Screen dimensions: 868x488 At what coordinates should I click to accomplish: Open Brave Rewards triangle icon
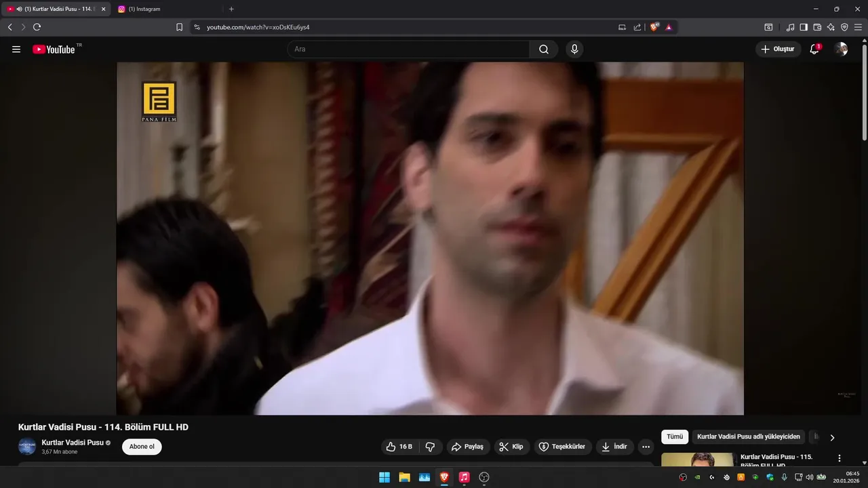point(669,27)
